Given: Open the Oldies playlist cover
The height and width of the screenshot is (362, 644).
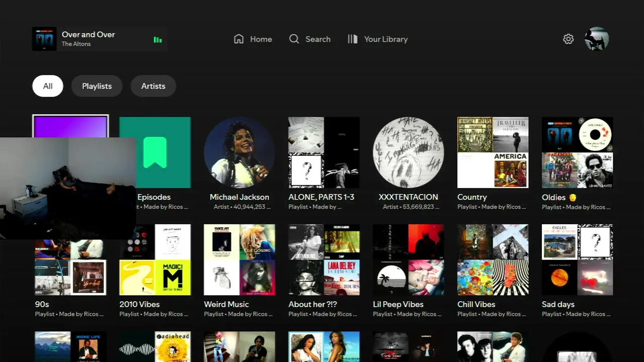Looking at the screenshot, I should pyautogui.click(x=578, y=152).
